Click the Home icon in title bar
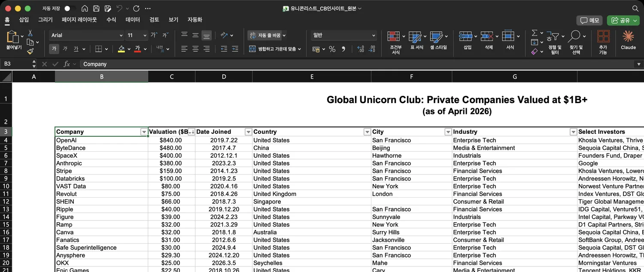Image resolution: width=644 pixels, height=272 pixels. pos(85,9)
